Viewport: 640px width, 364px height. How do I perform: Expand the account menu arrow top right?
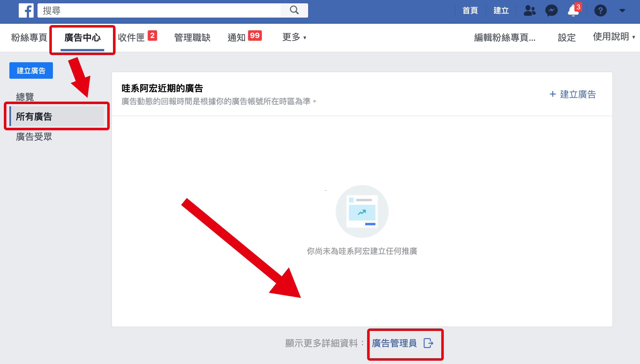coord(622,11)
